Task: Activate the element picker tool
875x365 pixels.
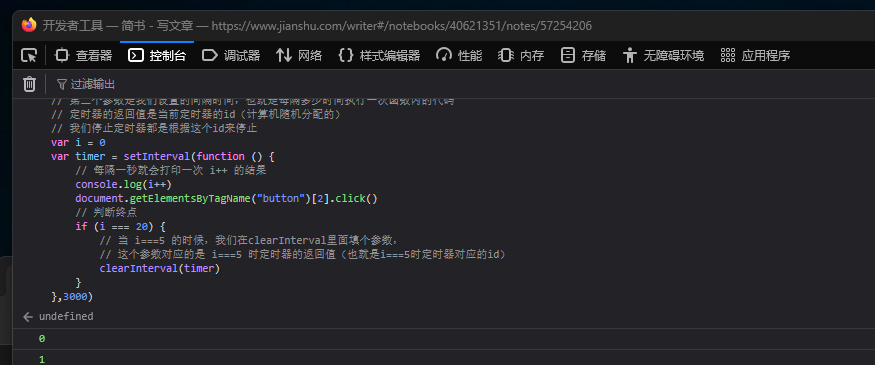Action: pyautogui.click(x=29, y=55)
